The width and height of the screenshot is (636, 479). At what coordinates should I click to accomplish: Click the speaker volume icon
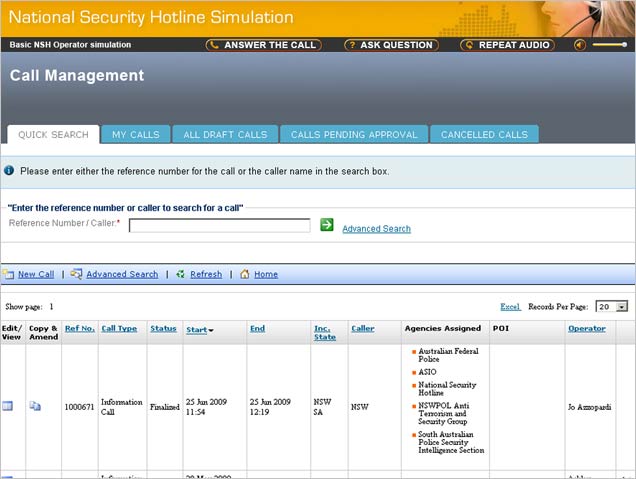point(580,45)
